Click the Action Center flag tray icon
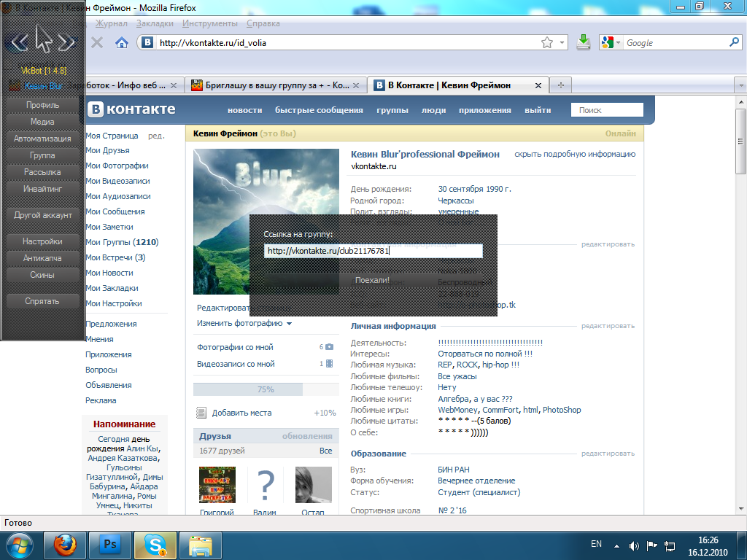Image resolution: width=747 pixels, height=560 pixels. (651, 545)
